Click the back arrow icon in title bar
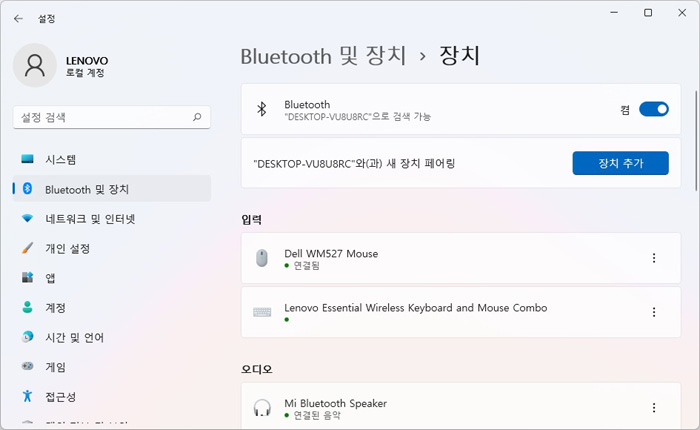This screenshot has height=430, width=700. pos(18,18)
